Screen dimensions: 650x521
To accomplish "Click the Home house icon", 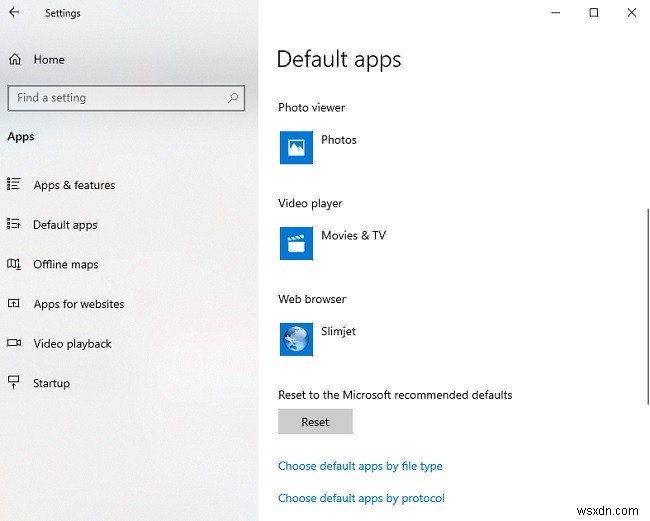I will click(15, 59).
